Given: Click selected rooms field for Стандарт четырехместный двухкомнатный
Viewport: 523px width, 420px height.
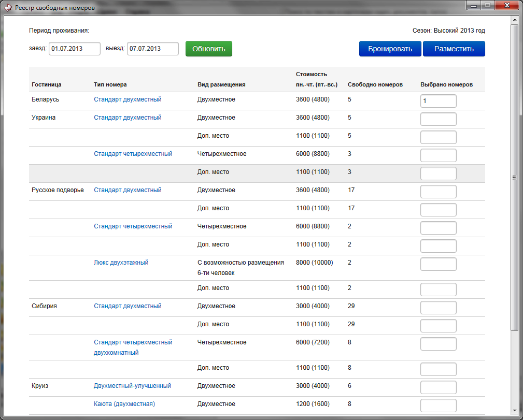Looking at the screenshot, I should (439, 344).
